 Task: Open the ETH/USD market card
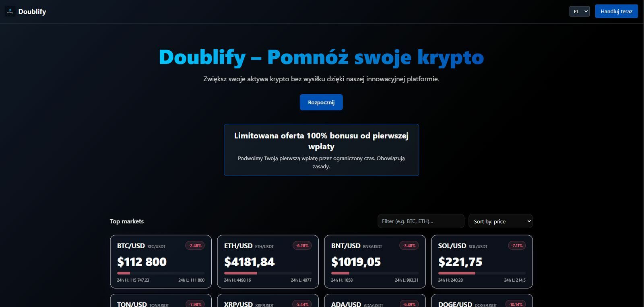(268, 262)
